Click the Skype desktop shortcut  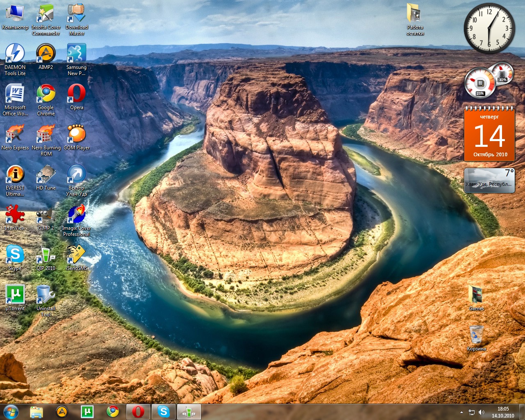pos(15,255)
